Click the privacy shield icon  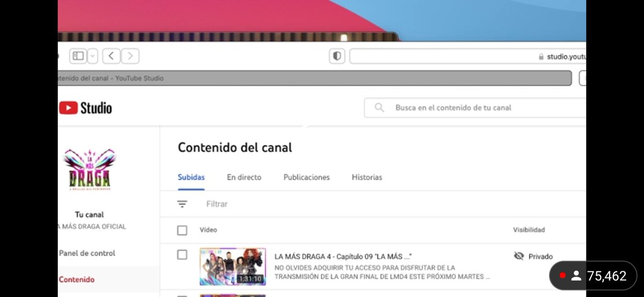(337, 56)
